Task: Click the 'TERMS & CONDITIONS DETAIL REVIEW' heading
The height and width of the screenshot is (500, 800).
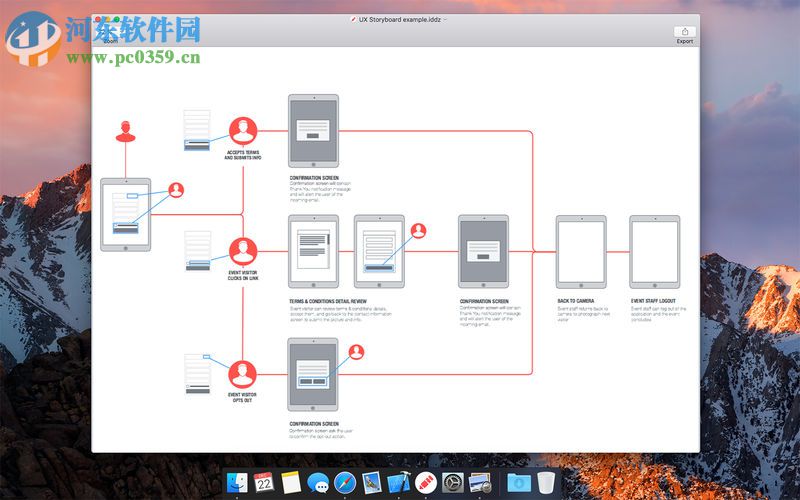Action: [328, 302]
